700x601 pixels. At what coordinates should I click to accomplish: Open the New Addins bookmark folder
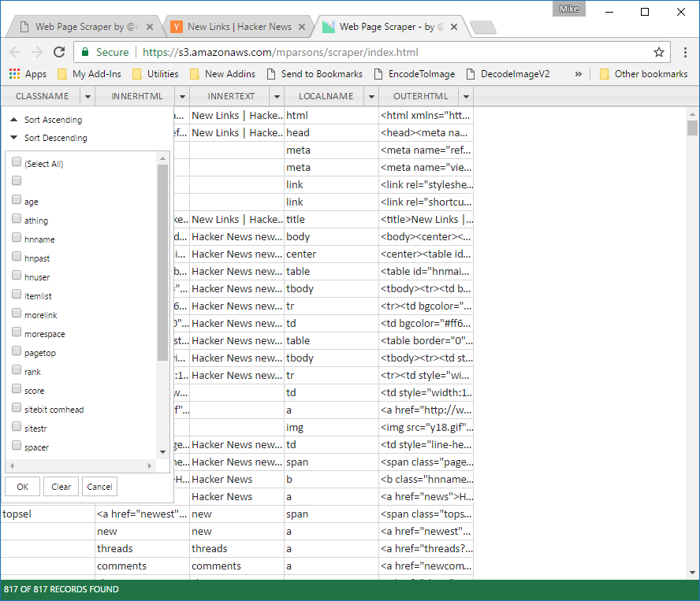[x=223, y=74]
